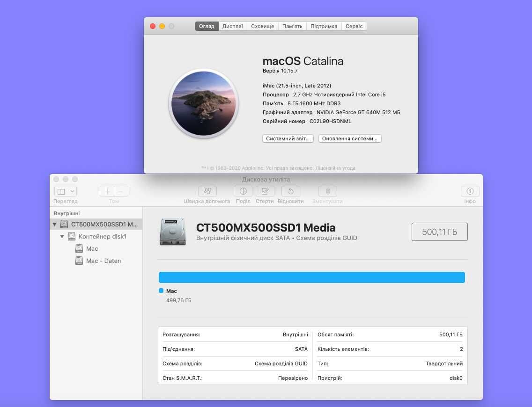Click the Дискова утиліта window title
This screenshot has width=532, height=407.
click(x=266, y=179)
